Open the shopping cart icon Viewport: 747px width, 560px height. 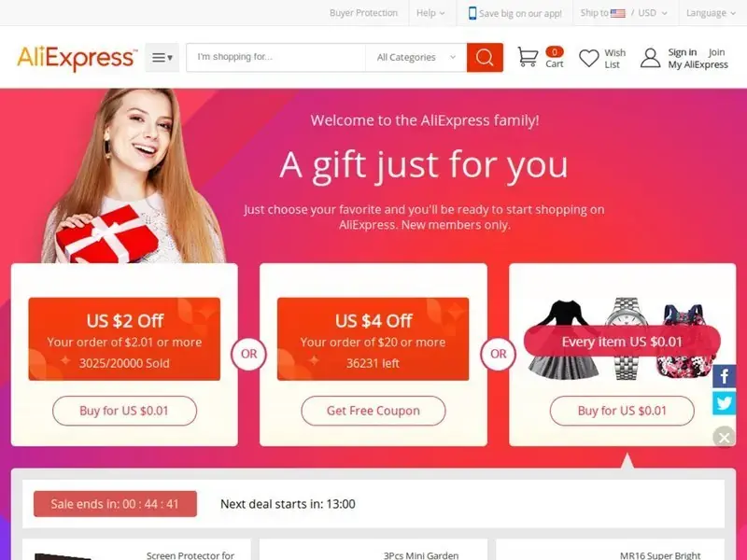tap(528, 57)
